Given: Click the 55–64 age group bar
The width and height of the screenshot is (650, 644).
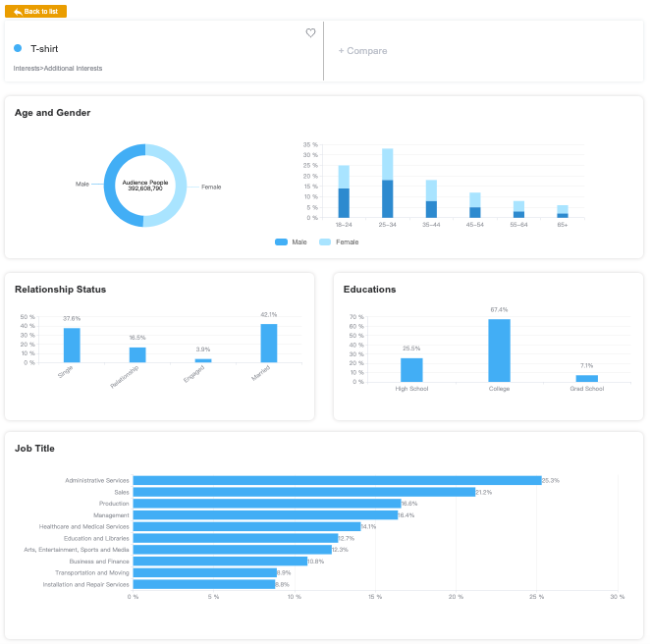Looking at the screenshot, I should (x=518, y=209).
